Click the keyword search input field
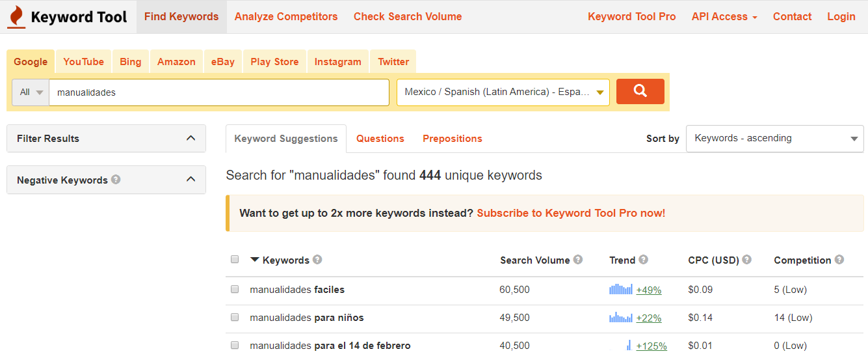The width and height of the screenshot is (868, 360). 218,92
